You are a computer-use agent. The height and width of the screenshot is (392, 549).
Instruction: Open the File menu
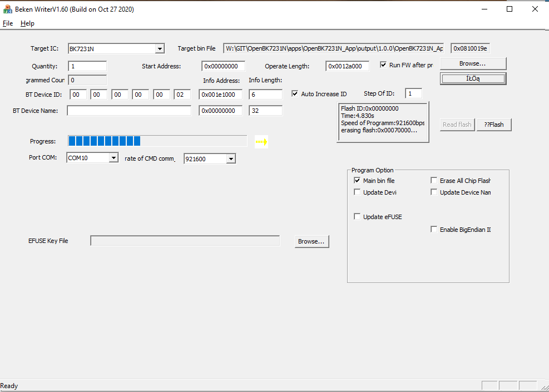coord(8,23)
